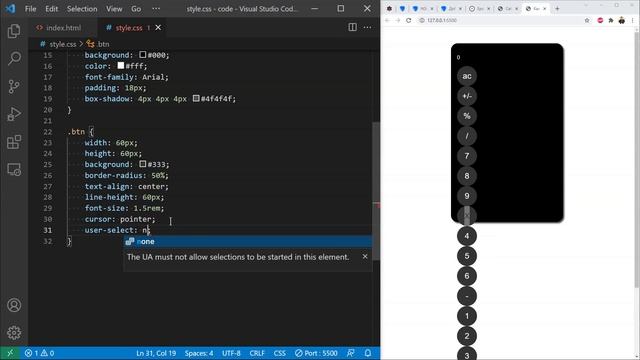Split the editor to the right
Image resolution: width=640 pixels, height=360 pixels.
pyautogui.click(x=352, y=27)
